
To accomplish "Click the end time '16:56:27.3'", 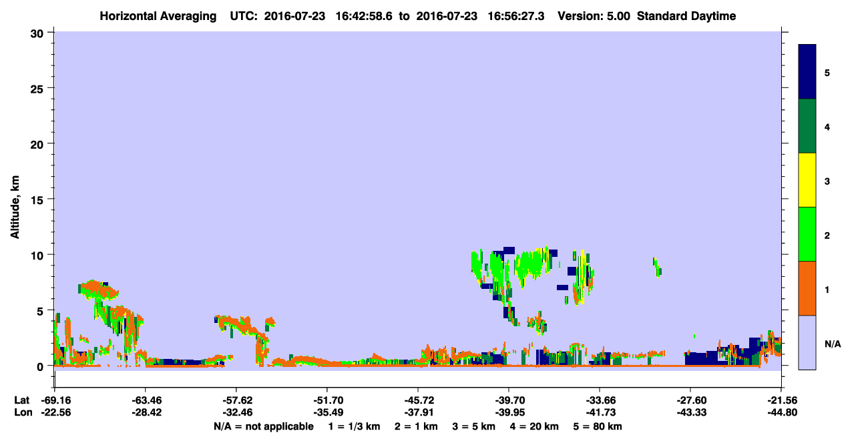I will coord(515,16).
